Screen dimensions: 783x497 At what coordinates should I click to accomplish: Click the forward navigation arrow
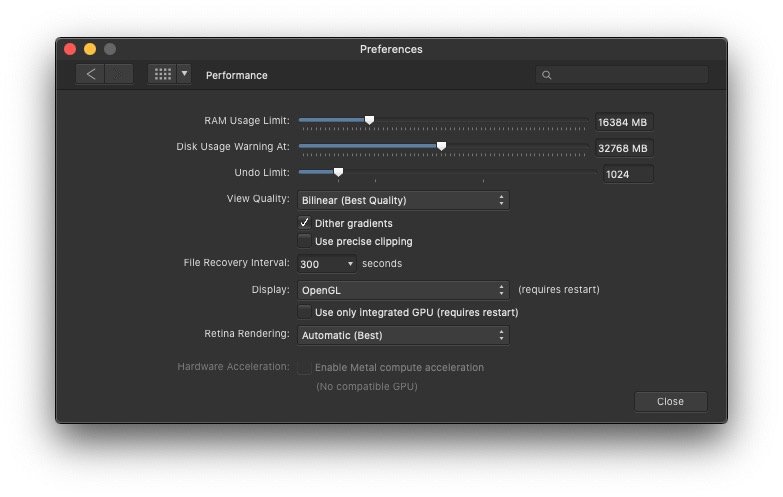[119, 74]
